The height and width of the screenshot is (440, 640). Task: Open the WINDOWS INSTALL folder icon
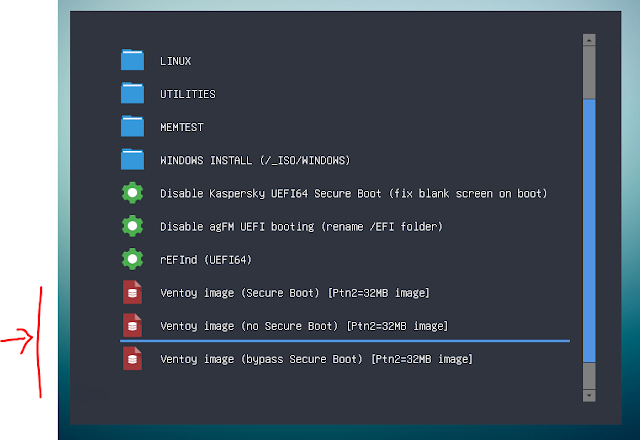[x=132, y=159]
